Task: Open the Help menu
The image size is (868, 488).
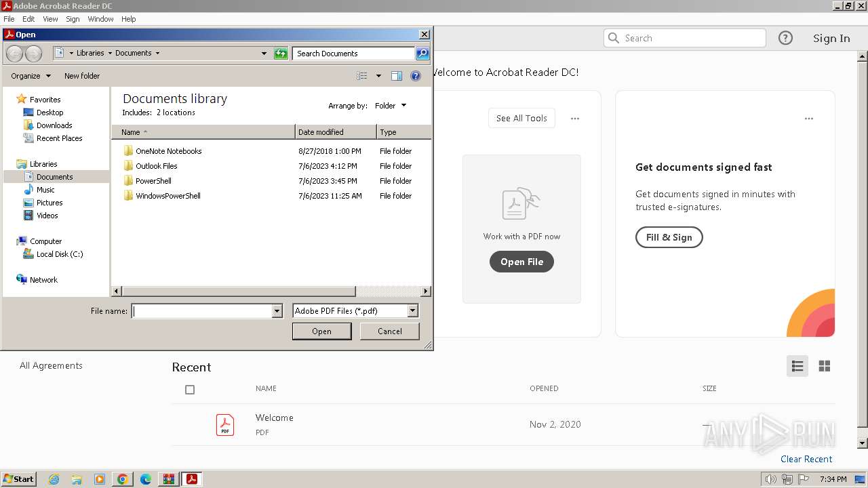Action: 129,19
